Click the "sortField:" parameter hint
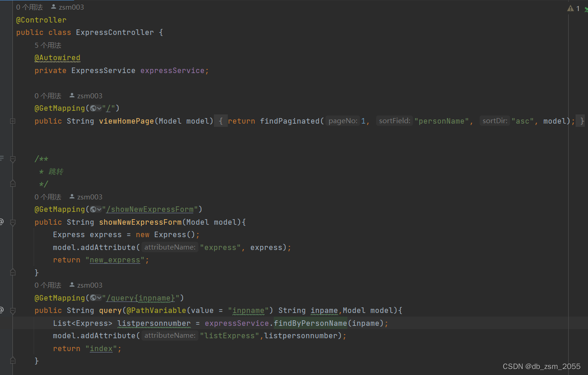This screenshot has width=588, height=375. click(394, 121)
